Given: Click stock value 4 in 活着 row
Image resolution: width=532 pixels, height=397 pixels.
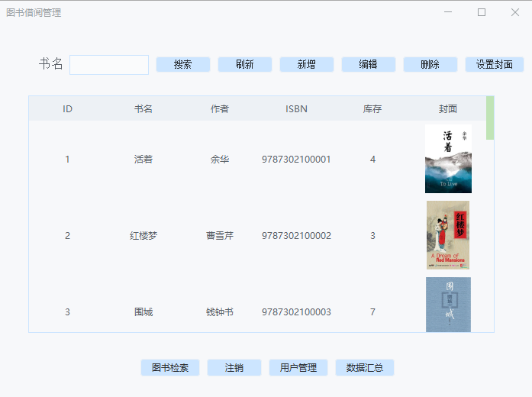Looking at the screenshot, I should pyautogui.click(x=372, y=159).
